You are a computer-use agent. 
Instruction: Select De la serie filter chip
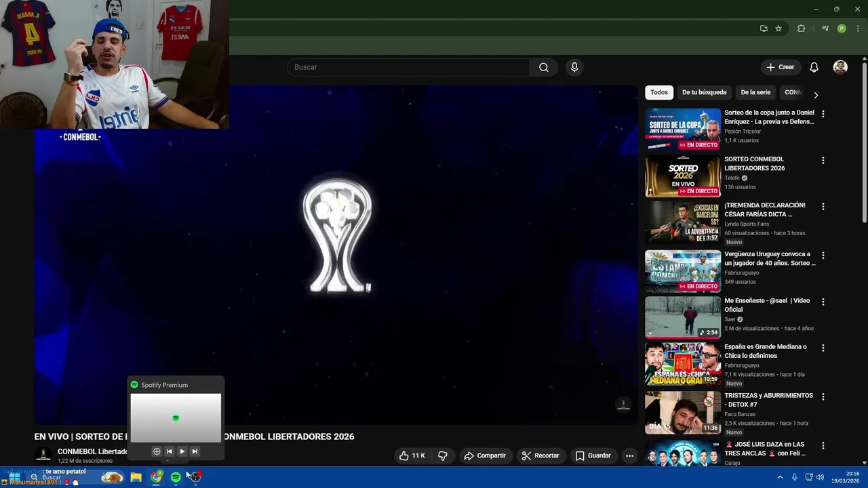[755, 92]
